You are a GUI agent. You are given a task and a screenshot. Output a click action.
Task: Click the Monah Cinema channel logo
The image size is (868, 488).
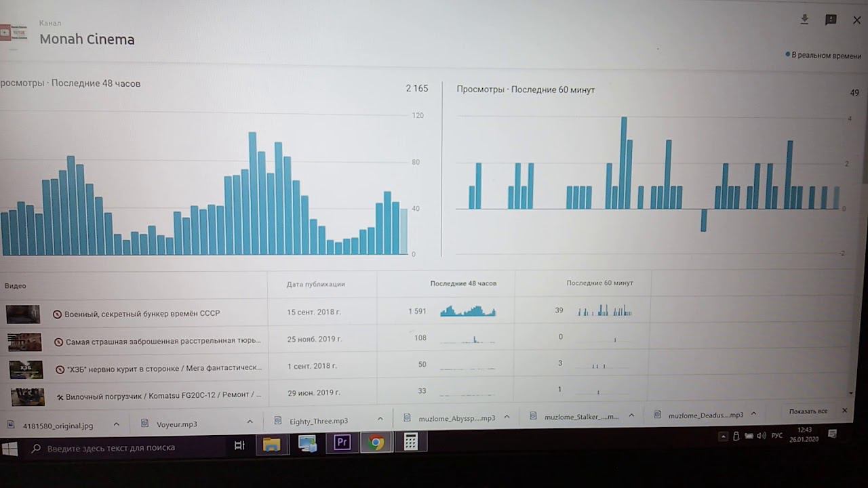[14, 34]
